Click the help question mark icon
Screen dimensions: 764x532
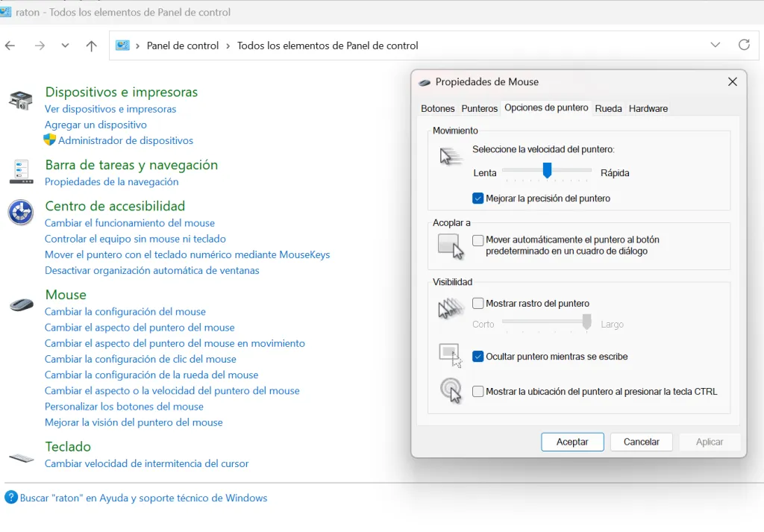[x=11, y=498]
